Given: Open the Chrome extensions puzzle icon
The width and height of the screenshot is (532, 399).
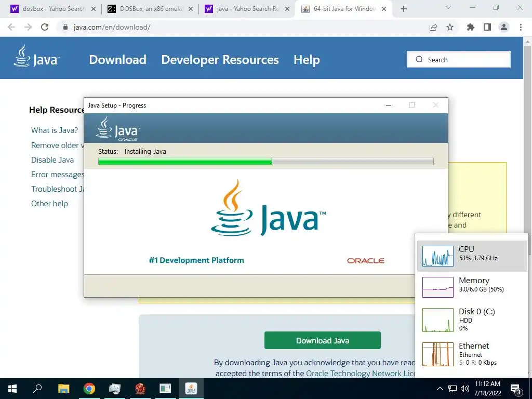Looking at the screenshot, I should click(x=471, y=27).
